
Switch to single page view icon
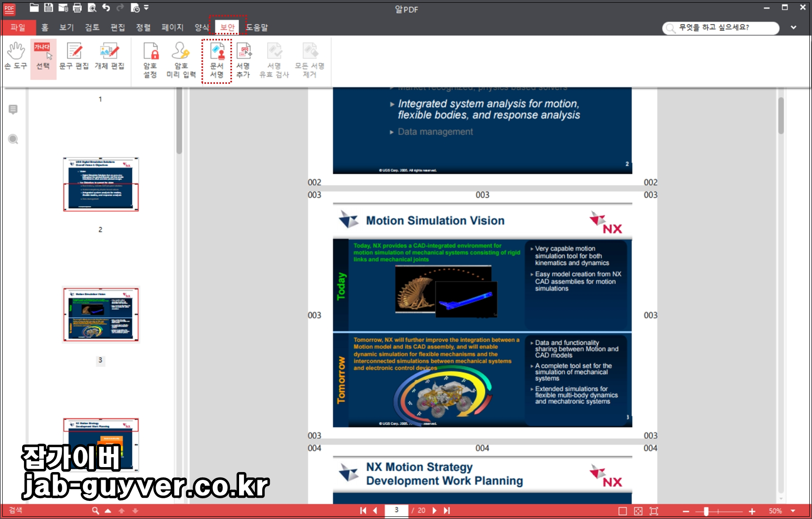tap(623, 511)
